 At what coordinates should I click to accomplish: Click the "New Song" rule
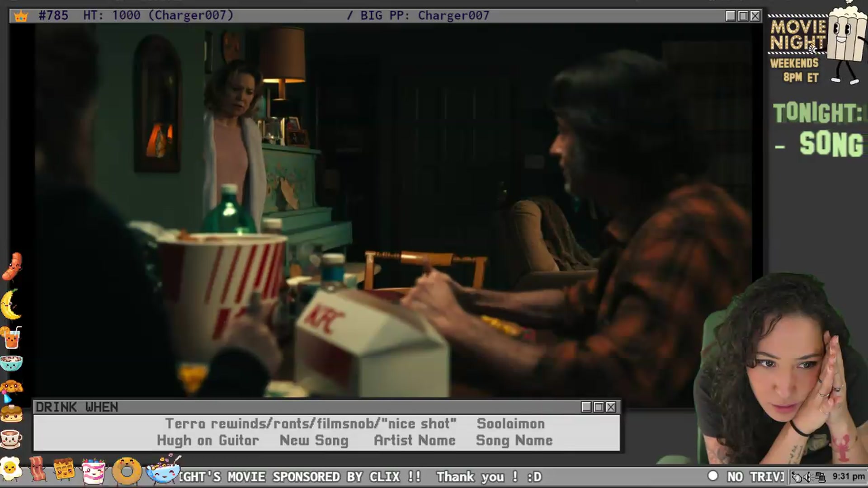(314, 441)
